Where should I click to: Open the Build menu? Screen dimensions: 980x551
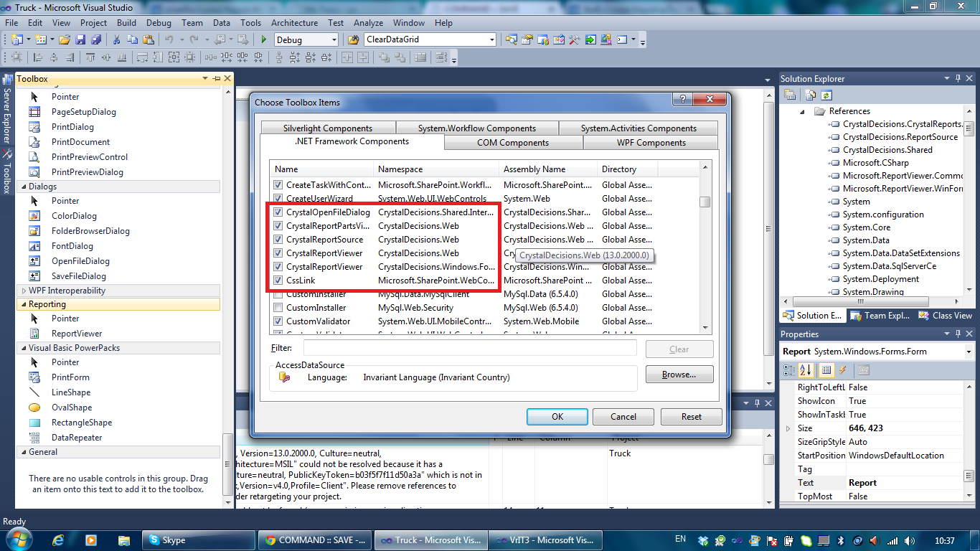point(126,22)
